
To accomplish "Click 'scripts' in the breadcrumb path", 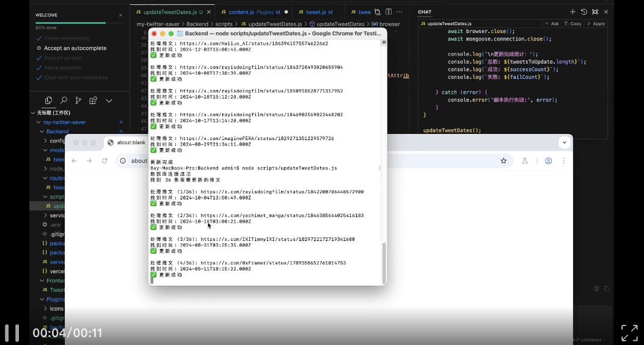I will pyautogui.click(x=224, y=24).
